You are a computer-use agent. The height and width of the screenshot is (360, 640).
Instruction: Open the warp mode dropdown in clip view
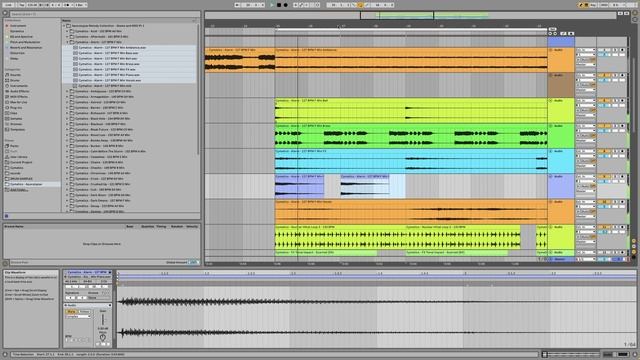pos(78,316)
